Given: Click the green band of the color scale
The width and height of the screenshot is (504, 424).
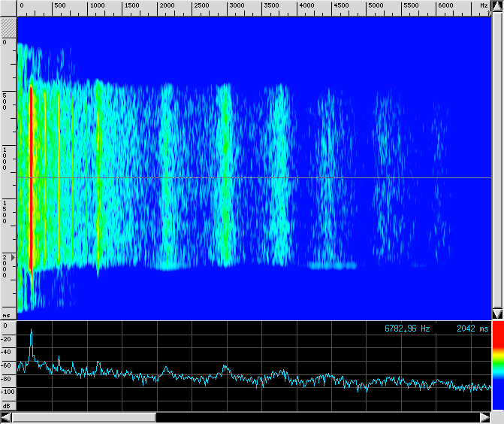Looking at the screenshot, I should click(496, 365).
